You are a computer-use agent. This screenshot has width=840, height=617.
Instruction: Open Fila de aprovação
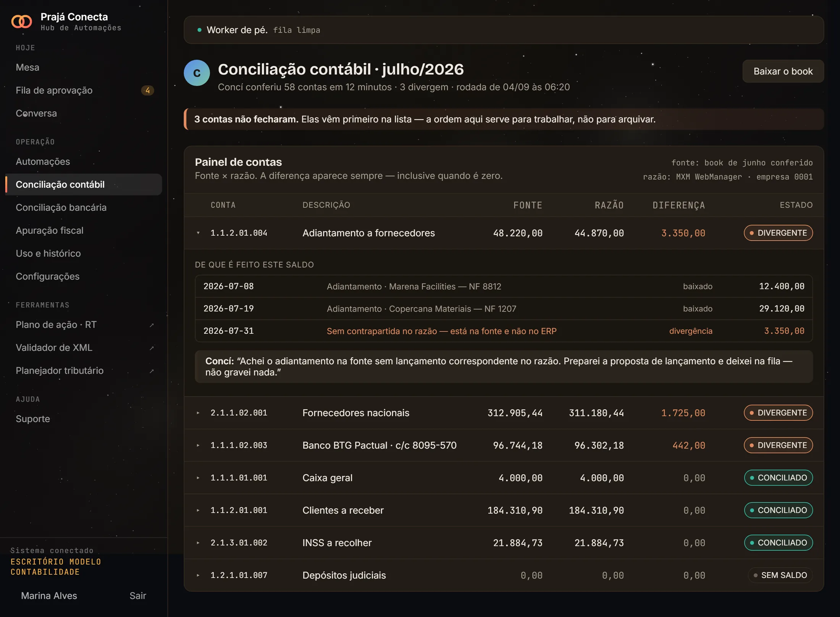coord(84,90)
